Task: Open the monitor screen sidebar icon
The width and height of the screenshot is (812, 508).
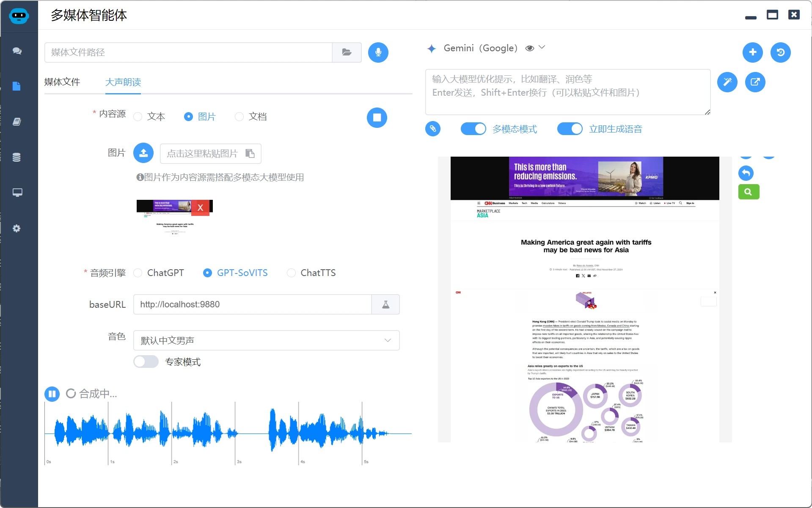Action: click(x=17, y=193)
